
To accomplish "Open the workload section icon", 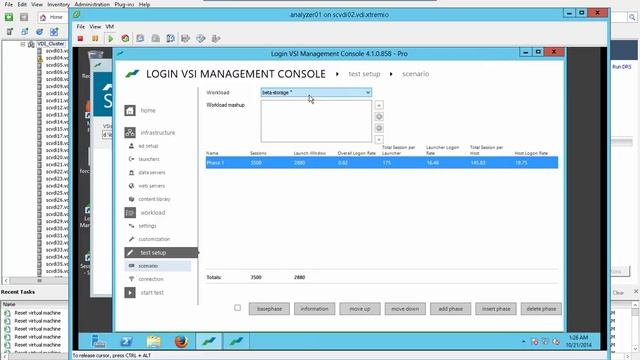I will click(130, 213).
